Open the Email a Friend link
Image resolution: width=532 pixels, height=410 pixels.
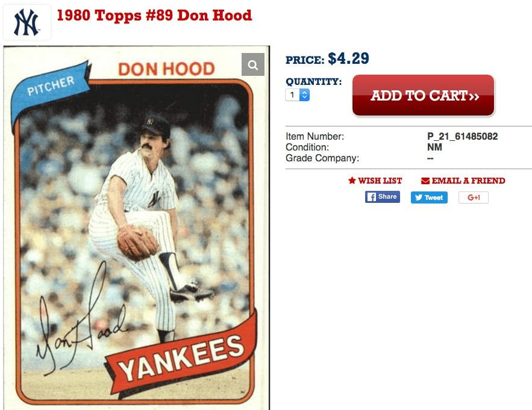click(x=463, y=181)
